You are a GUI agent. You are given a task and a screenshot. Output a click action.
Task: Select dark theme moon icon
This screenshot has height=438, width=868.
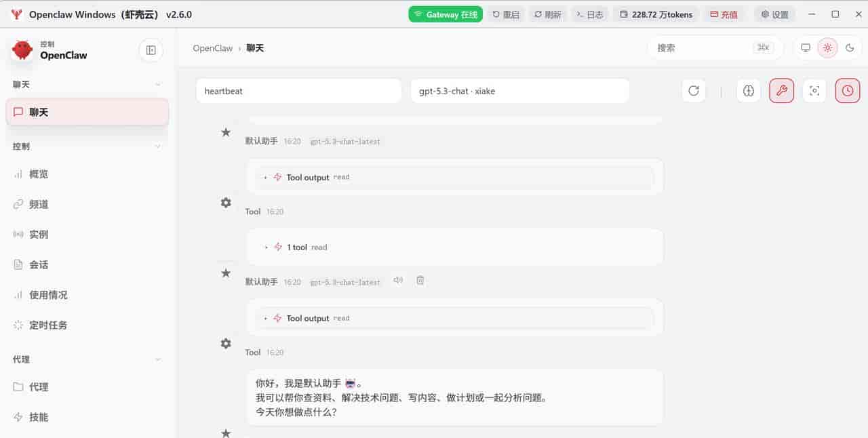coord(850,48)
